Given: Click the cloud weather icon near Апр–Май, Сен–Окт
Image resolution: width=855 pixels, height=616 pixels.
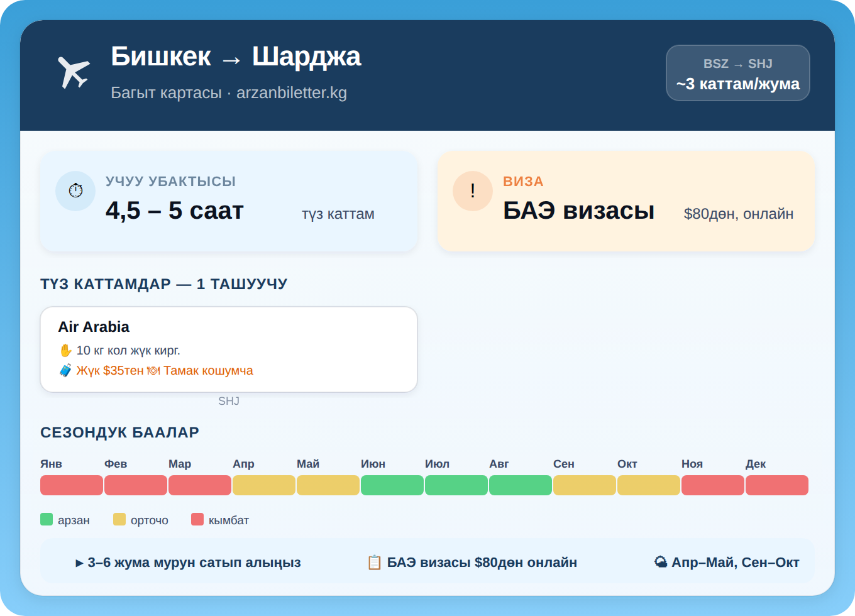Looking at the screenshot, I should (661, 562).
